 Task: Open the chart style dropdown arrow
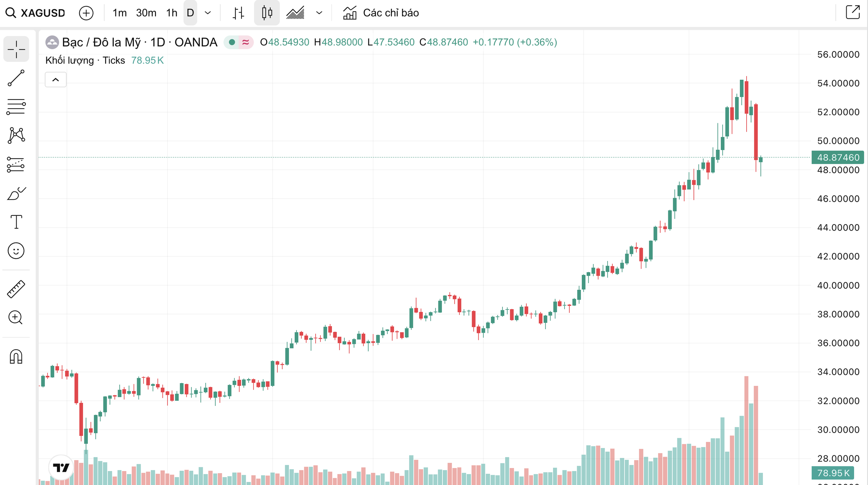319,13
